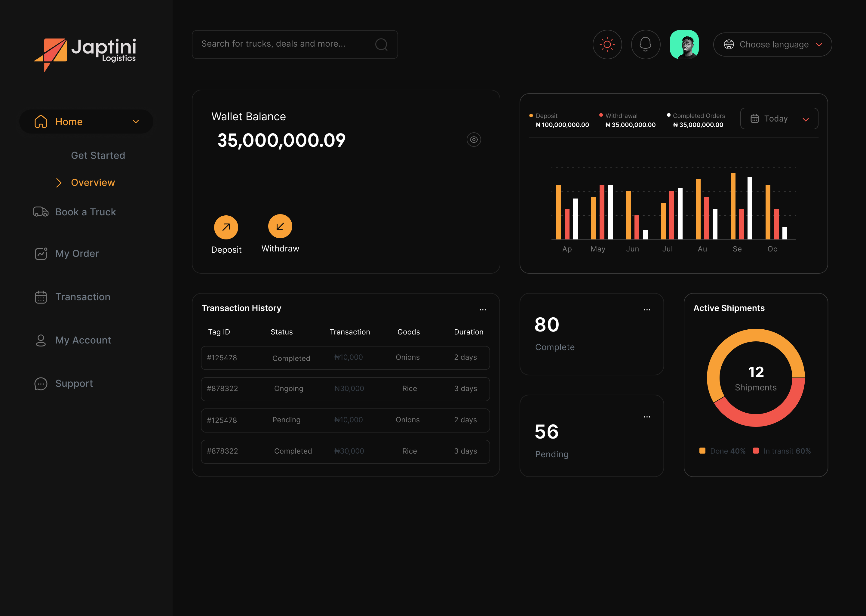This screenshot has width=866, height=616.
Task: Open the Today date range dropdown
Action: (x=779, y=119)
